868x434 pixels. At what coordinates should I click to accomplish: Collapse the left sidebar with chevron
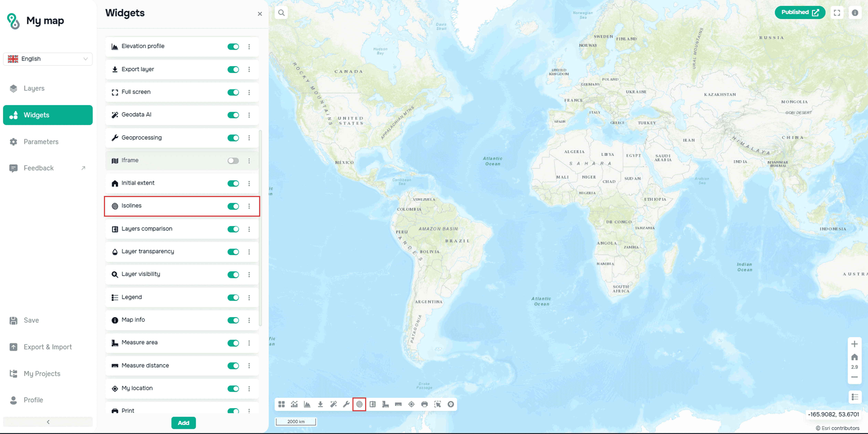coord(48,422)
